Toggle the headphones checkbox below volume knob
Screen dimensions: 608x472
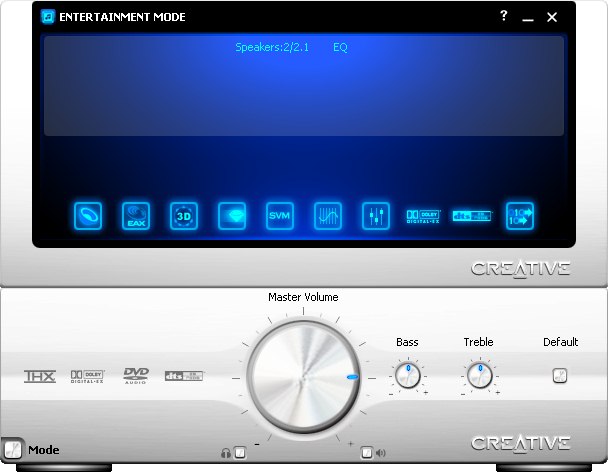tap(239, 453)
